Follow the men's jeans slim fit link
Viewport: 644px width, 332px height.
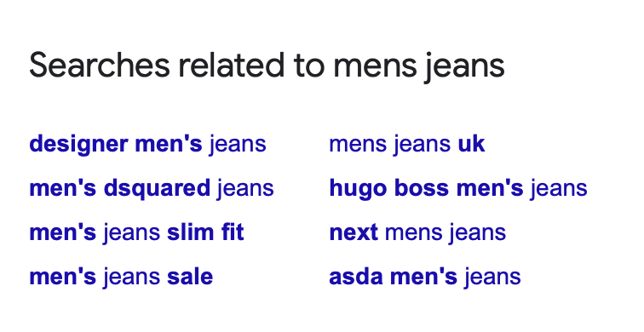(x=137, y=232)
